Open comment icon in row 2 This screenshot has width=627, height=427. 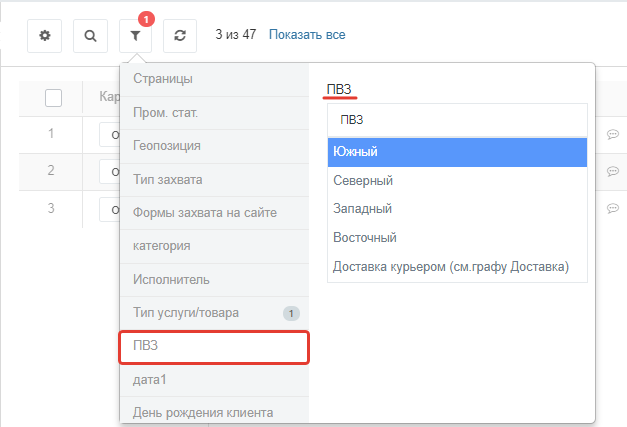(613, 172)
